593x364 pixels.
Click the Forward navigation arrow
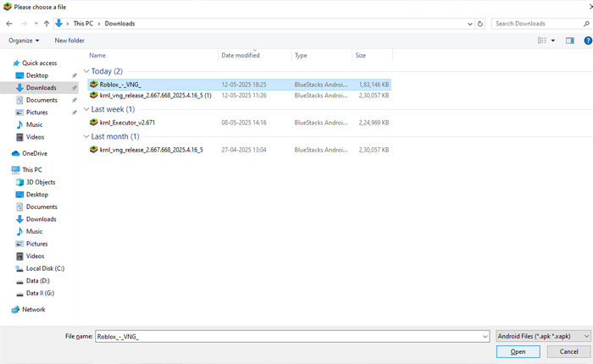(x=24, y=24)
